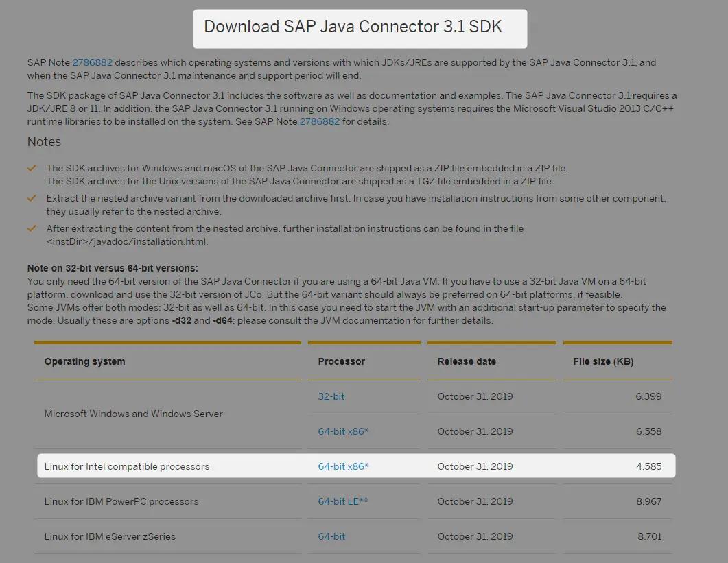Download 64-bit x86 for Microsoft Windows
Viewport: 728px width, 563px height.
point(343,431)
